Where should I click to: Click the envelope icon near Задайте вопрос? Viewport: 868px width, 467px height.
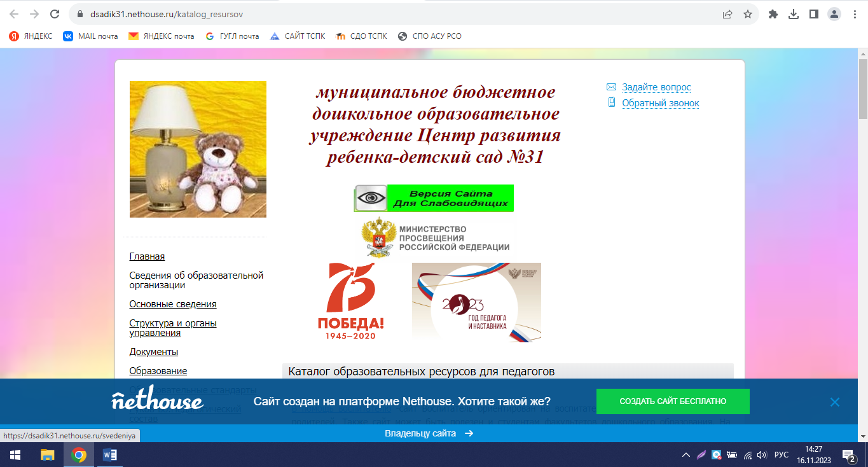[611, 87]
